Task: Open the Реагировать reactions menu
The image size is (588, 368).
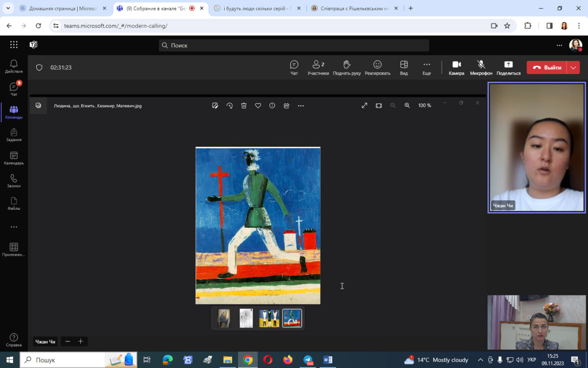Action: tap(377, 67)
